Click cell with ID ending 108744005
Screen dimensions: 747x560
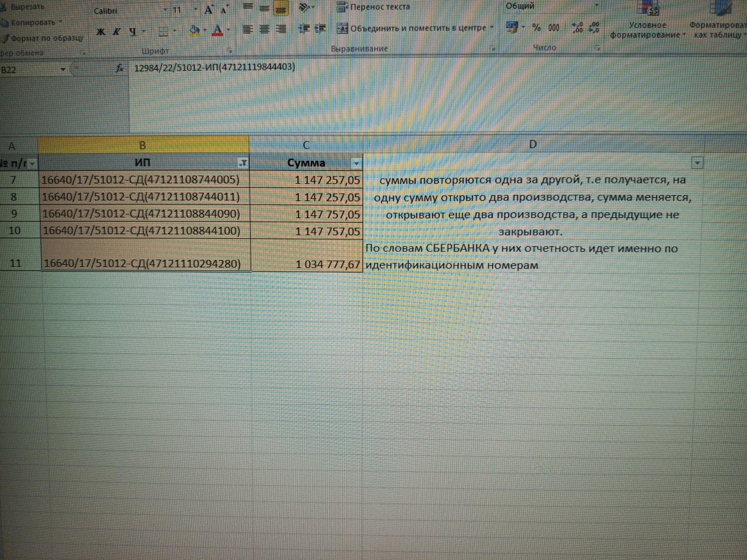(144, 180)
